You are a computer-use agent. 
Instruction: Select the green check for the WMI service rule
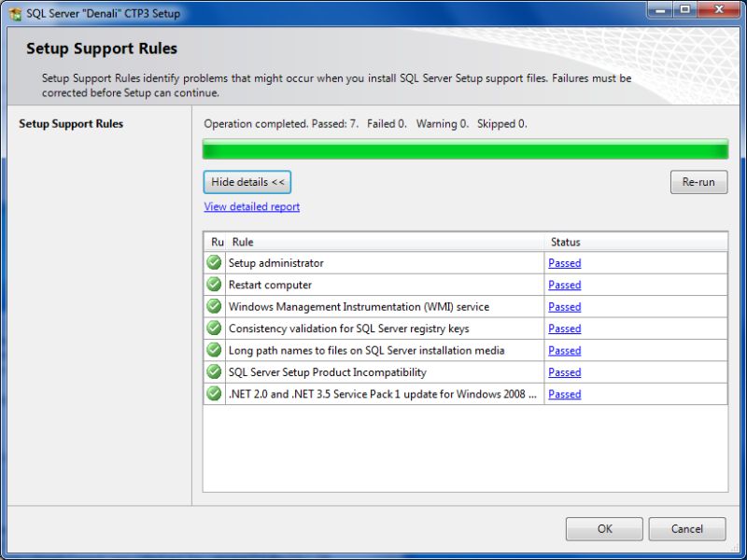pyautogui.click(x=215, y=306)
